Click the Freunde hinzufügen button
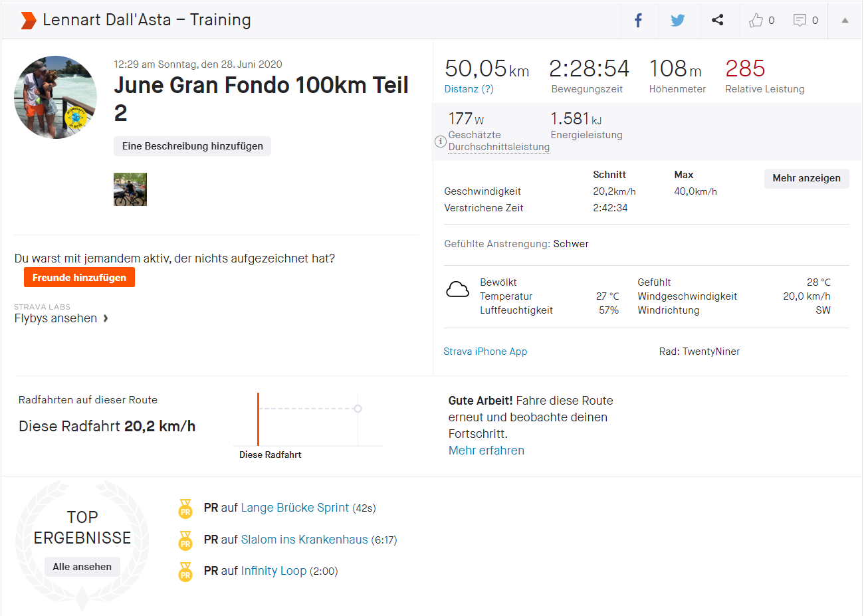Viewport: 864px width, 616px height. 79,277
